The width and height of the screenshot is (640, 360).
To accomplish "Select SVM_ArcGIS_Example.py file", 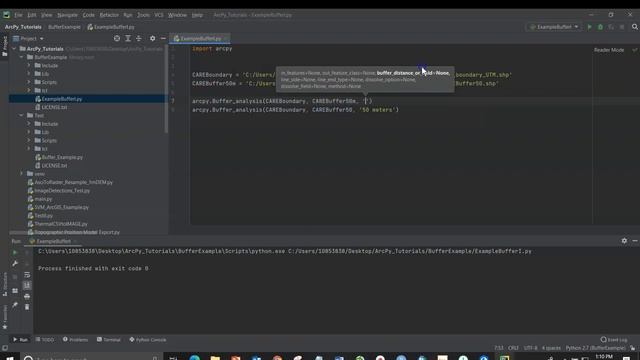I will pyautogui.click(x=62, y=207).
